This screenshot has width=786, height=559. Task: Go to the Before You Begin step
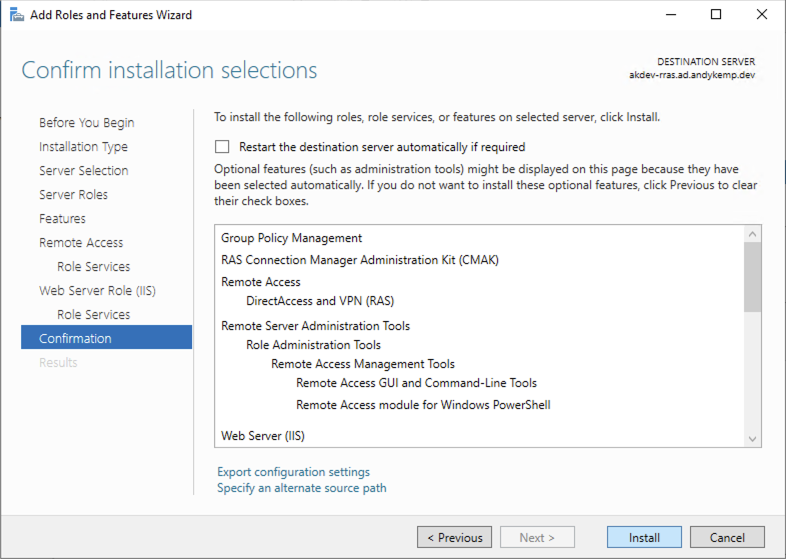(x=87, y=123)
